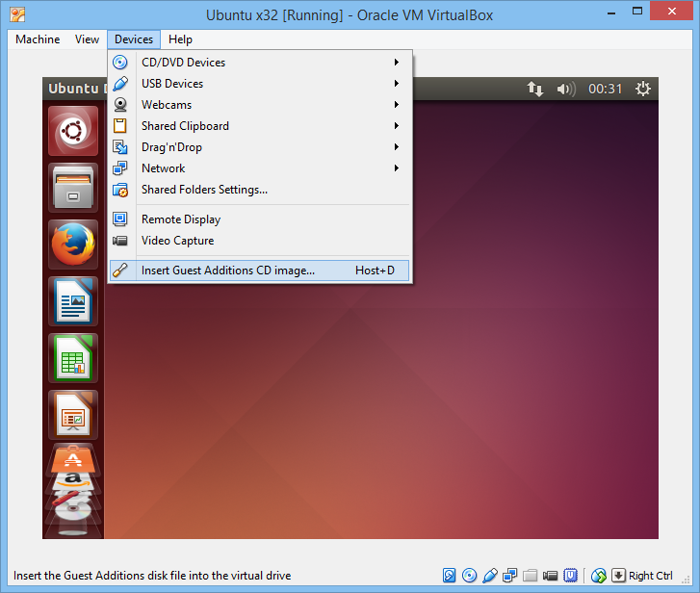This screenshot has height=593, width=700.
Task: Click shared folders status bar icon
Action: [x=530, y=576]
